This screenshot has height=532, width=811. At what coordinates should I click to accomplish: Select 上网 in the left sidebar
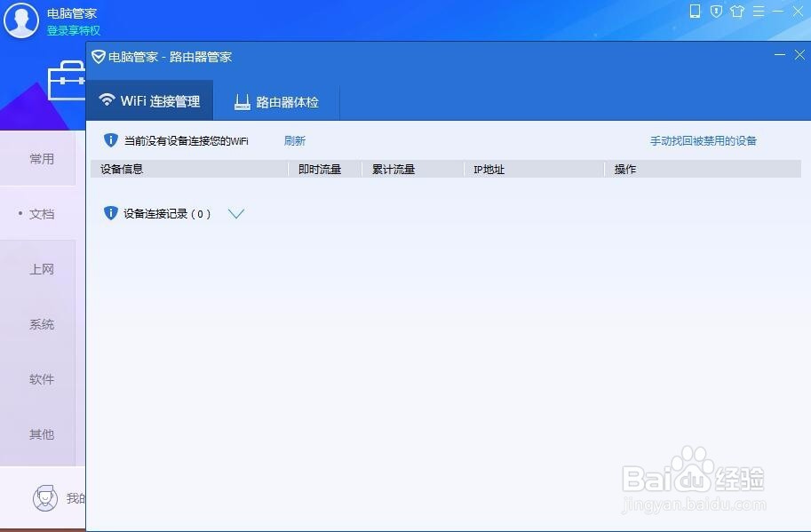click(x=41, y=268)
